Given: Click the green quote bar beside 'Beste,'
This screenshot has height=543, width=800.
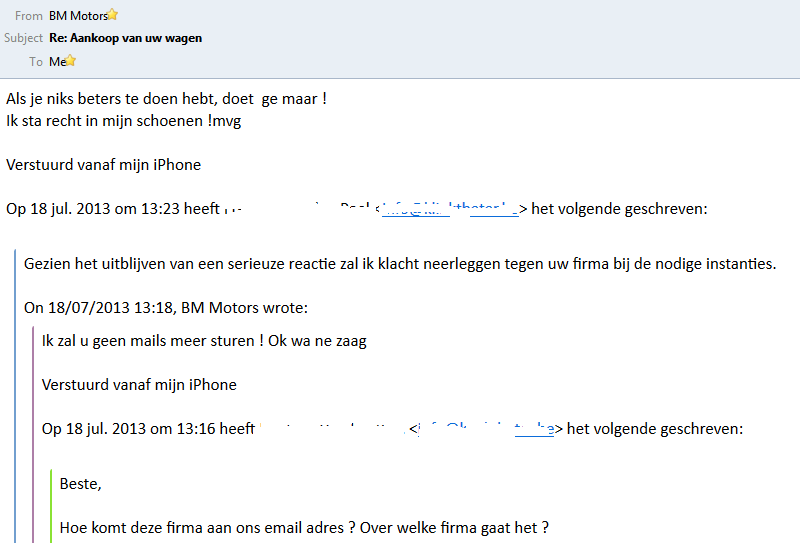Looking at the screenshot, I should point(51,505).
